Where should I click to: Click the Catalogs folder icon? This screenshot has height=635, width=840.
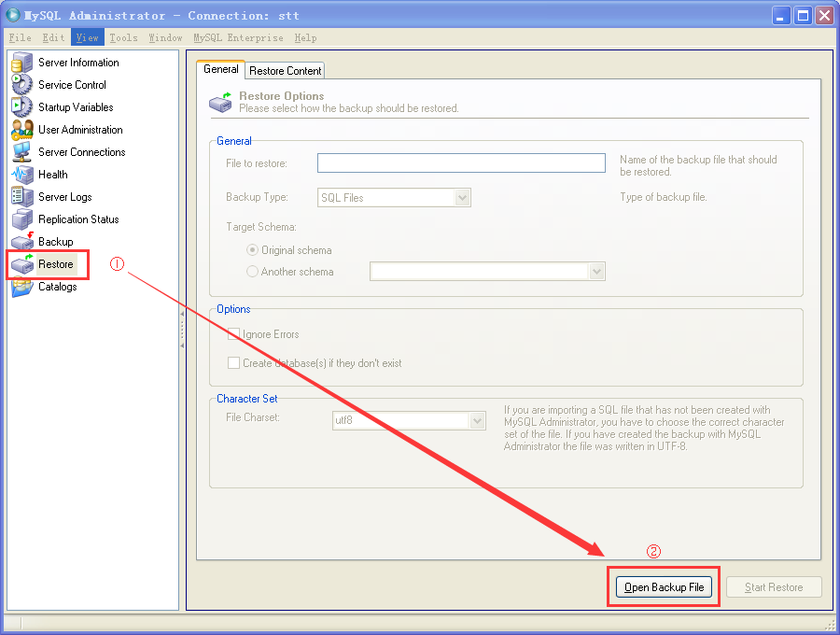coord(22,287)
